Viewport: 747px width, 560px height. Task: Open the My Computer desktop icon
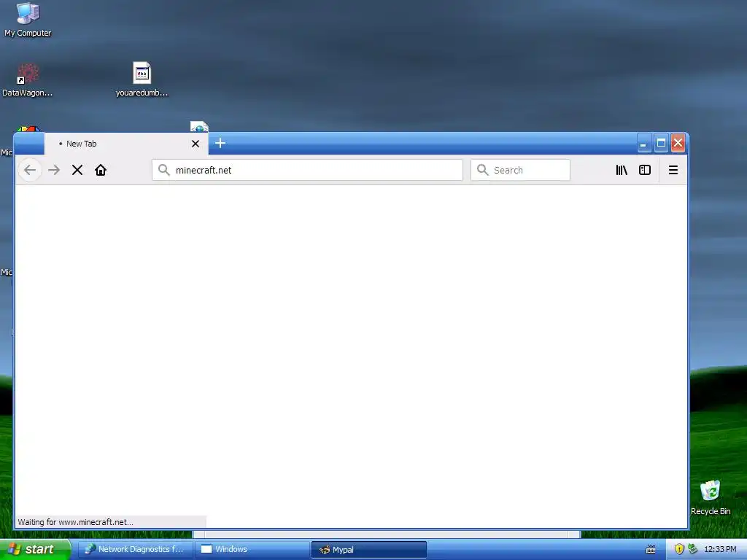click(28, 20)
